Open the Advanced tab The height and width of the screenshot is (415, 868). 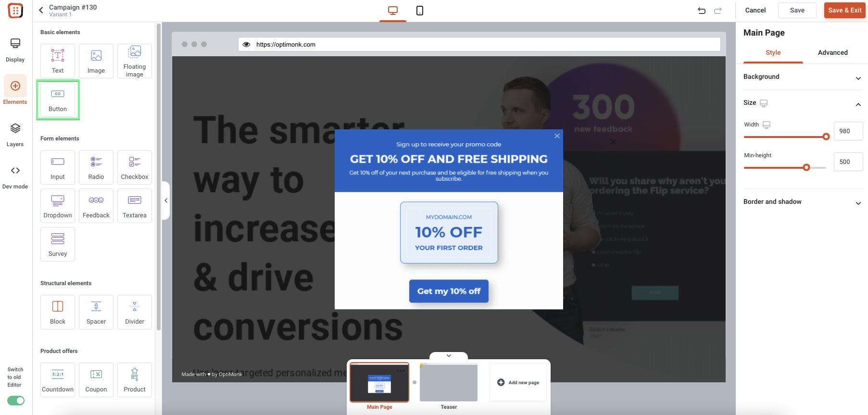tap(833, 52)
